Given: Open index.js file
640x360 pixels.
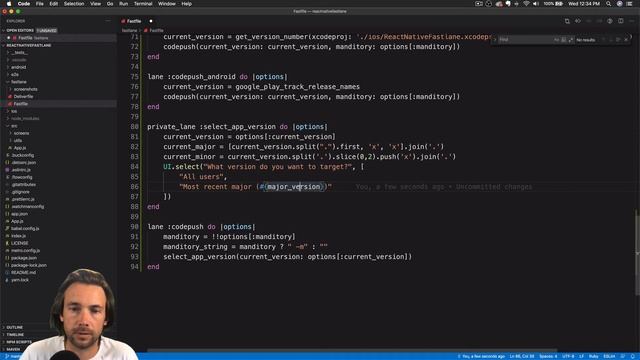Looking at the screenshot, I should coord(18,236).
